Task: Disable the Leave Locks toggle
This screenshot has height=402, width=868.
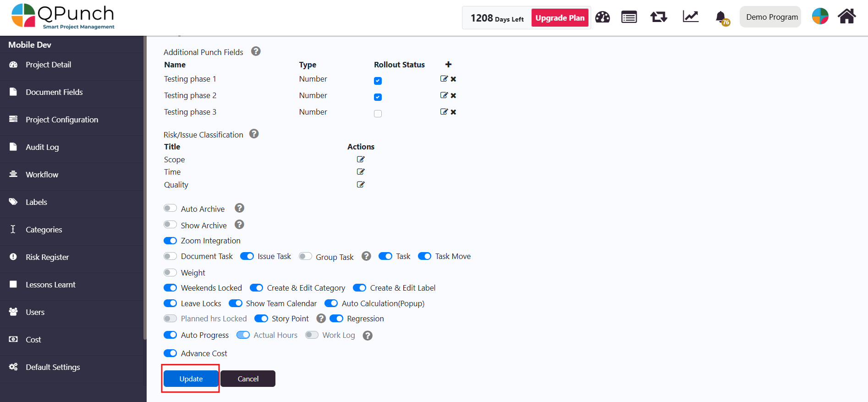Action: [170, 303]
